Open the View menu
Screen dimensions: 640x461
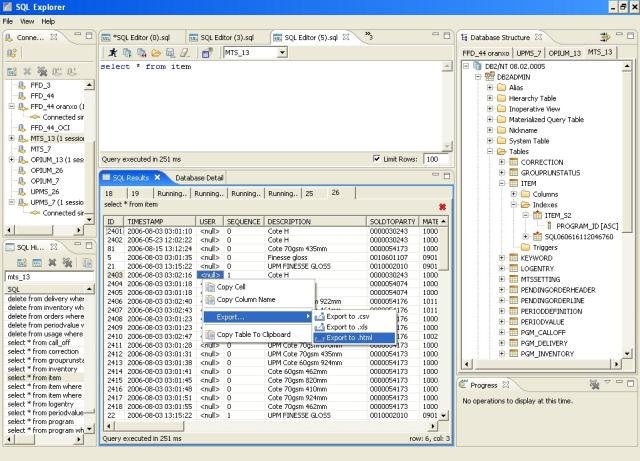pos(27,21)
